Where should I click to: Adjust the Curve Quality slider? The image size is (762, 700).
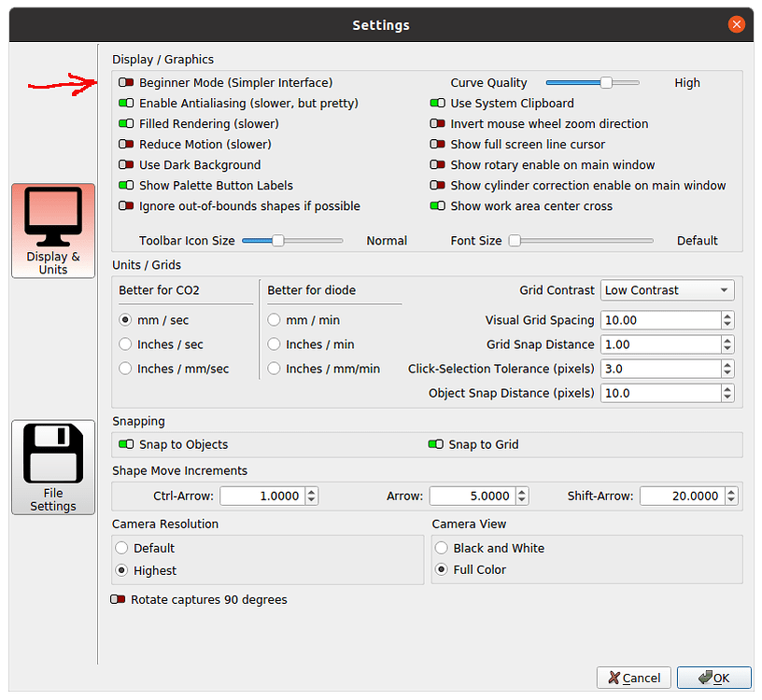(592, 82)
